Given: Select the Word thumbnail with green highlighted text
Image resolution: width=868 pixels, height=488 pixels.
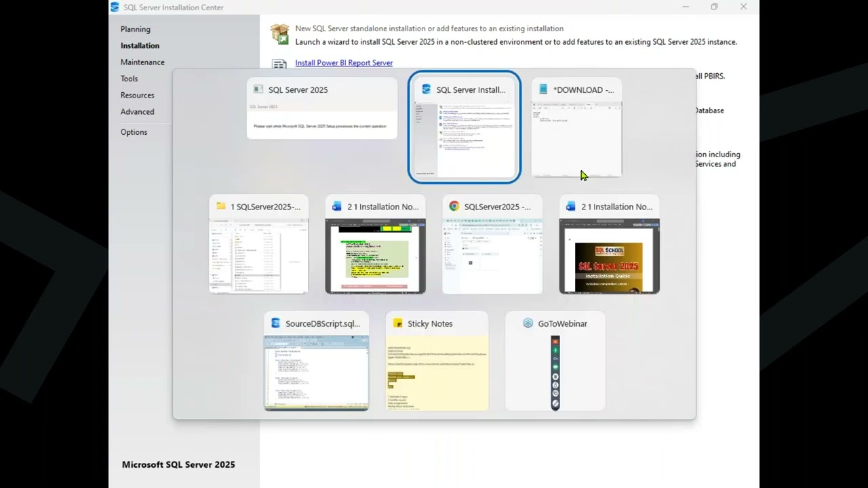Looking at the screenshot, I should 376,256.
